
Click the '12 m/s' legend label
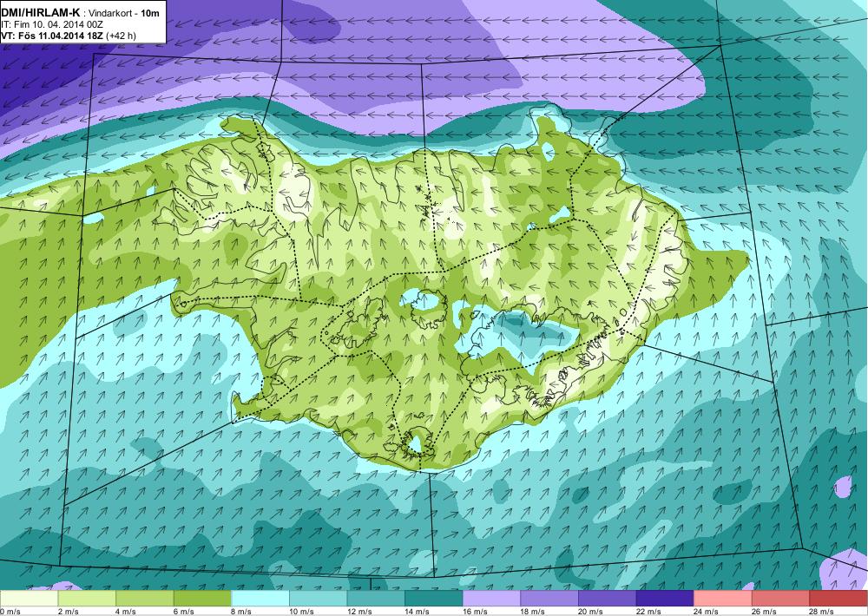click(x=359, y=612)
